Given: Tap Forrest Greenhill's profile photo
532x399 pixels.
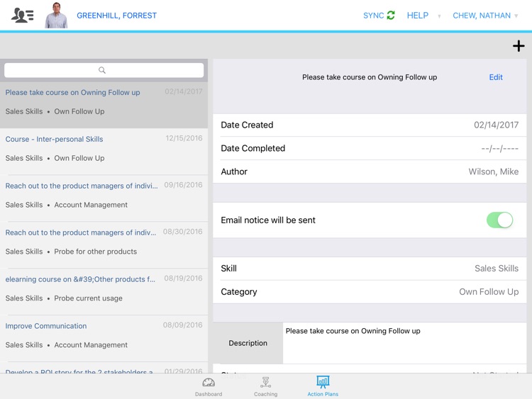Looking at the screenshot, I should (x=56, y=16).
